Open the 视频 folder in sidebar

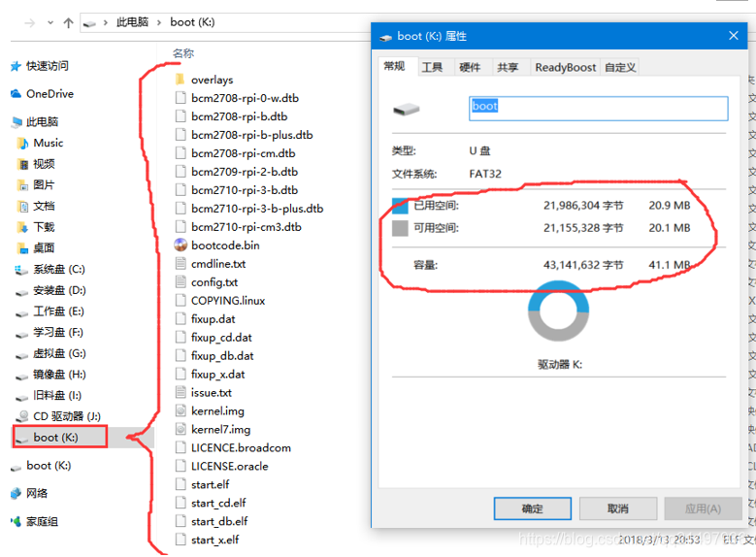click(37, 164)
